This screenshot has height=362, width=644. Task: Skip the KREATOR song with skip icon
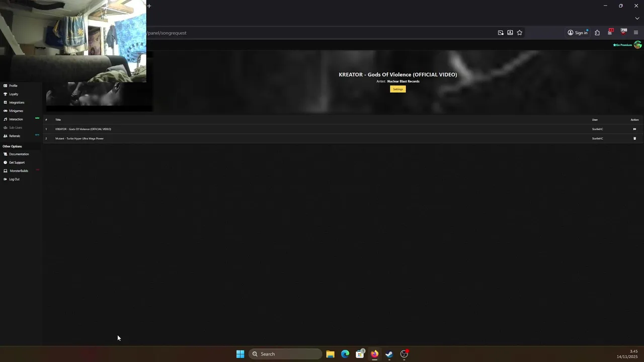click(x=634, y=129)
